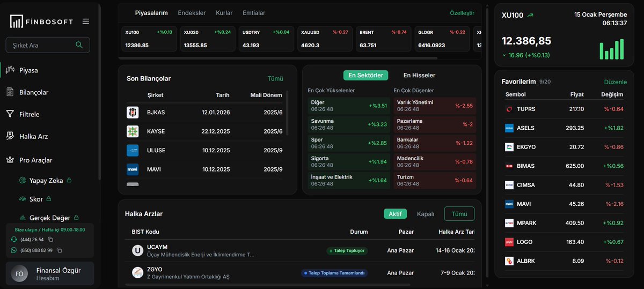
Task: Click the BJKAS company logo
Action: point(133,113)
